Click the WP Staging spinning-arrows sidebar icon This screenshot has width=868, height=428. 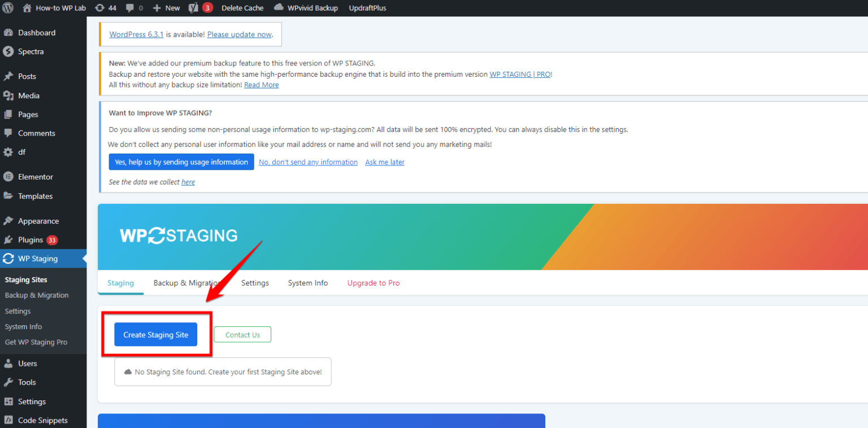(x=8, y=258)
